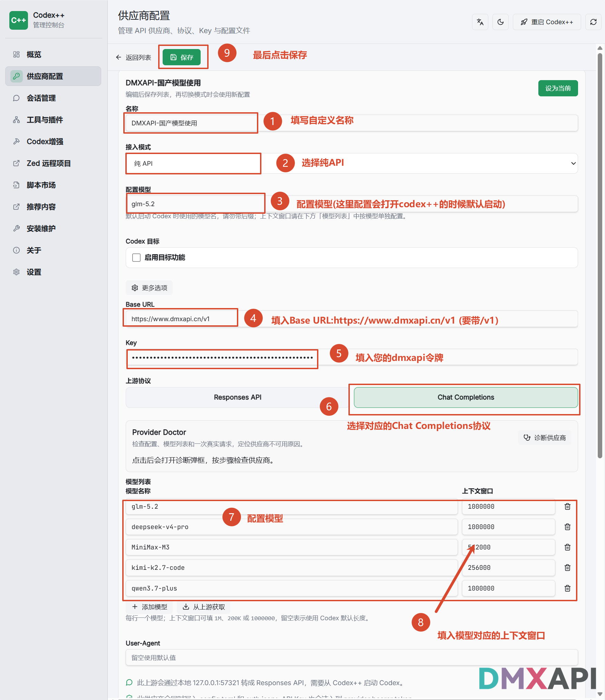
Task: Click the green 保存 button
Action: (x=182, y=57)
